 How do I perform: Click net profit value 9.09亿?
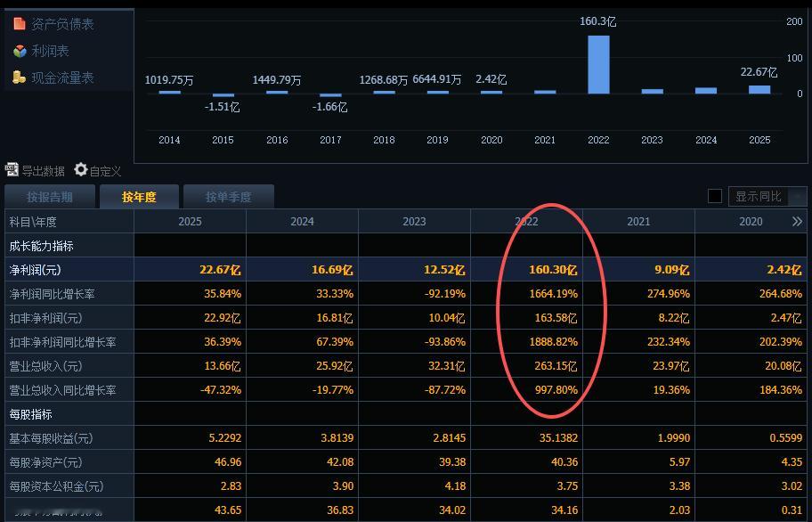671,270
